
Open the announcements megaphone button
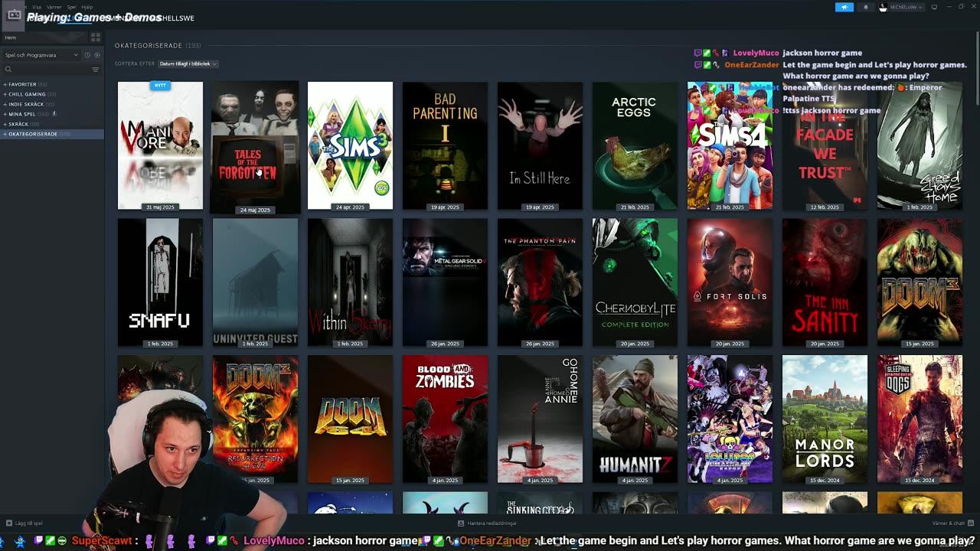click(844, 7)
